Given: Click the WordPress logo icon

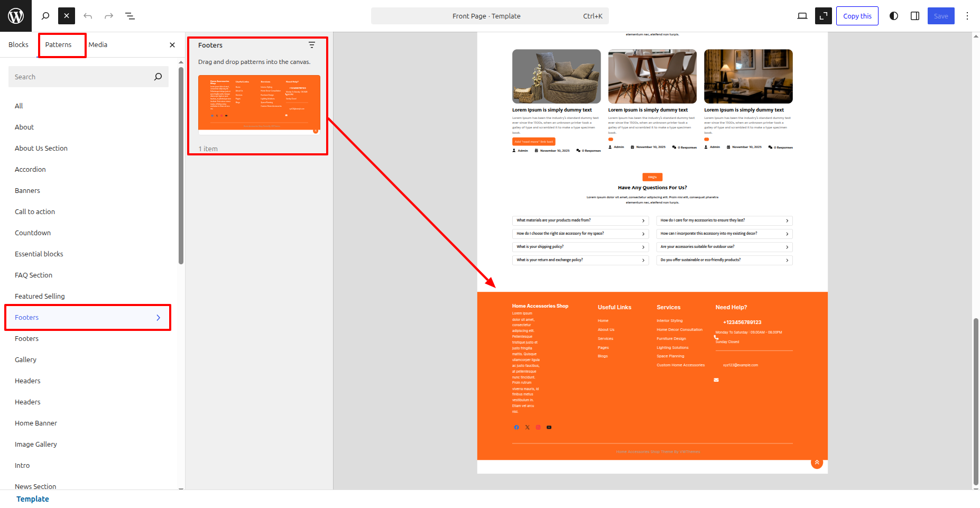Looking at the screenshot, I should tap(16, 16).
